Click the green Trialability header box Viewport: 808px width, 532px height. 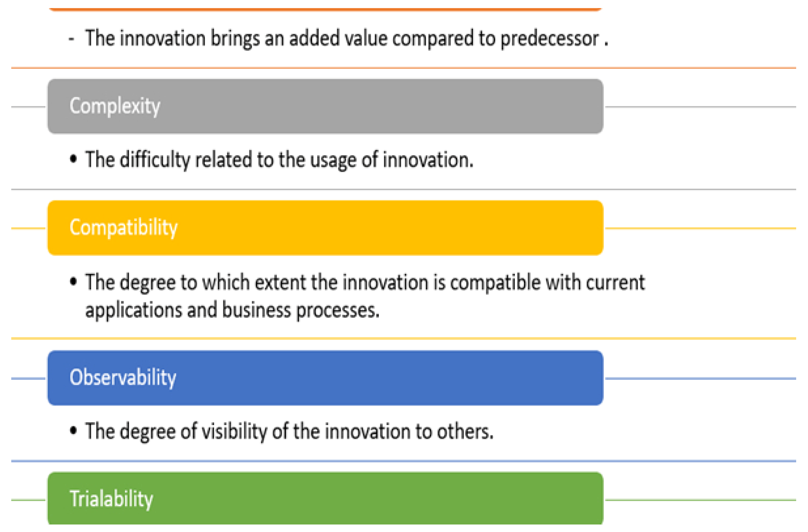click(x=325, y=499)
